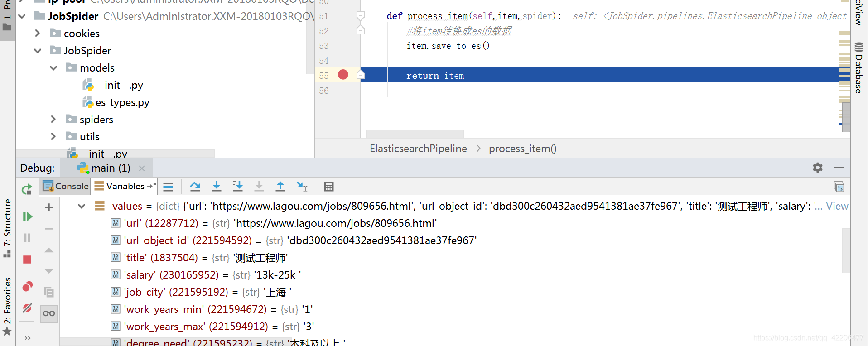Viewport: 868px width, 346px height.
Task: Force step into
Action: tap(259, 187)
